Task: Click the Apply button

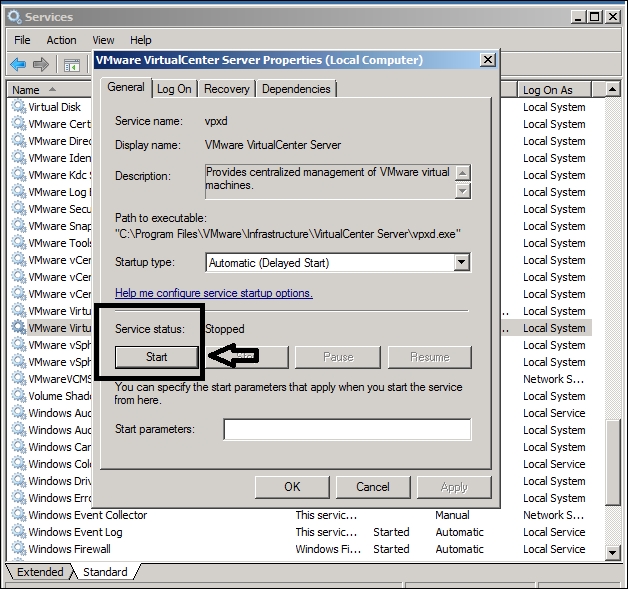Action: tap(454, 487)
